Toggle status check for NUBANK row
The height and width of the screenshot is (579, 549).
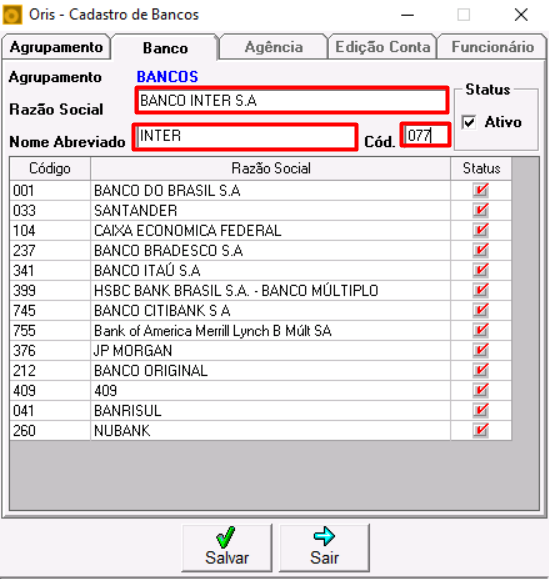click(481, 430)
